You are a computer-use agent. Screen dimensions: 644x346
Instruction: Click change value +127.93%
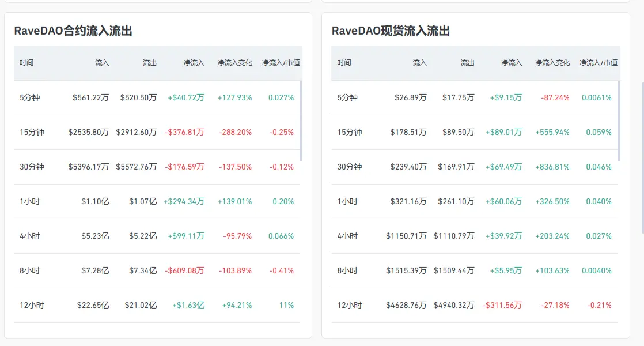point(234,98)
